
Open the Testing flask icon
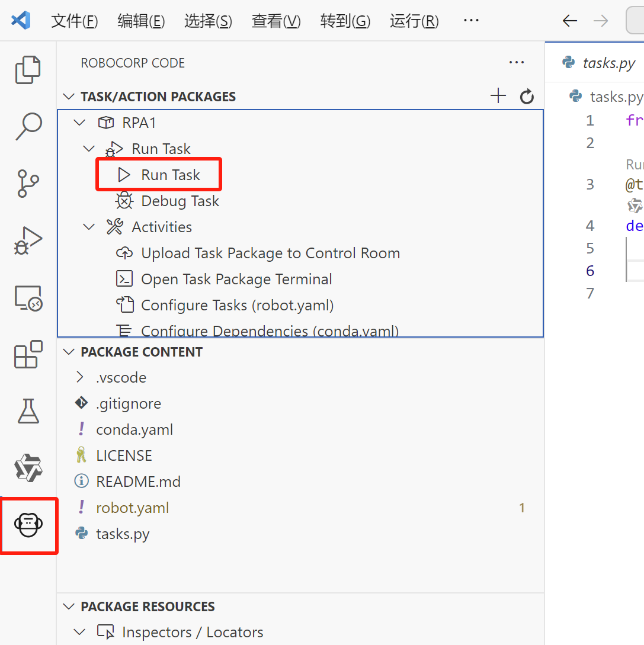(x=28, y=411)
